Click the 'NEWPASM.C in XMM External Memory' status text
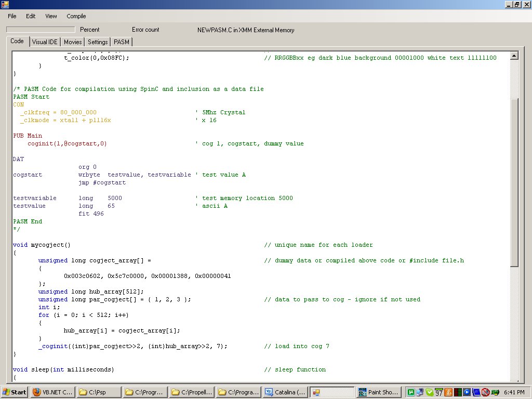 point(246,30)
